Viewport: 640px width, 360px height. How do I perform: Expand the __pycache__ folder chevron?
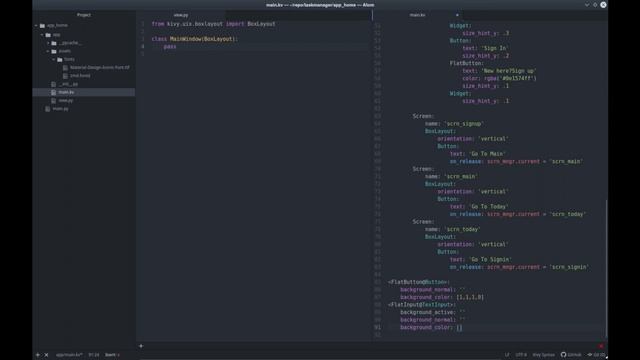click(48, 43)
